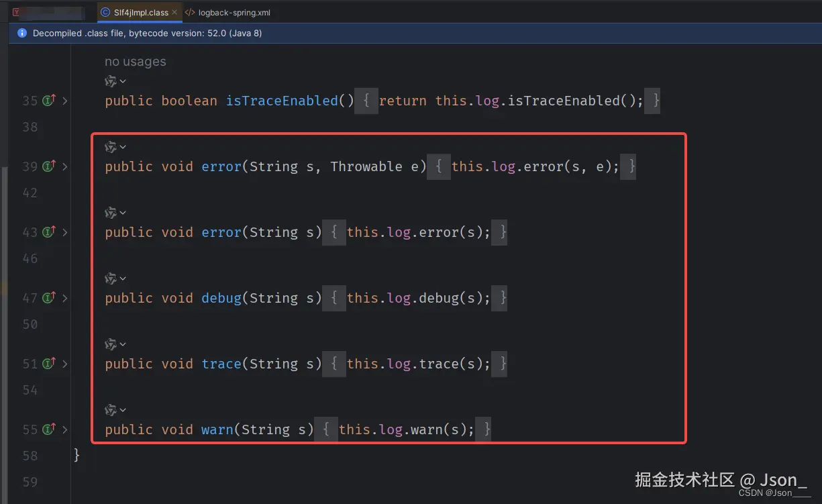Image resolution: width=822 pixels, height=504 pixels.
Task: Expand the fold arrow on line 55
Action: 65,430
